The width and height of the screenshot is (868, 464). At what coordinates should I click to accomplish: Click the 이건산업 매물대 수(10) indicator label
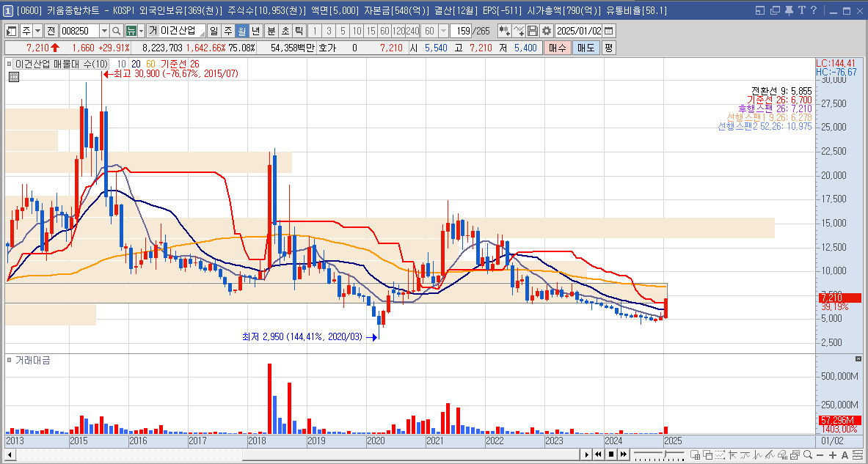tap(62, 65)
